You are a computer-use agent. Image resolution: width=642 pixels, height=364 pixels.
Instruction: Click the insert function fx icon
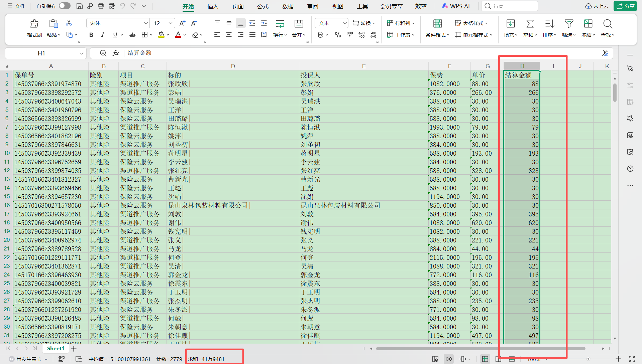[x=116, y=53]
